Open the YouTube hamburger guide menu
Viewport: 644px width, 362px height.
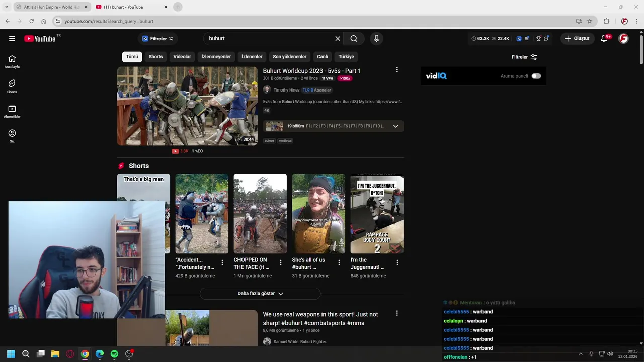(12, 39)
